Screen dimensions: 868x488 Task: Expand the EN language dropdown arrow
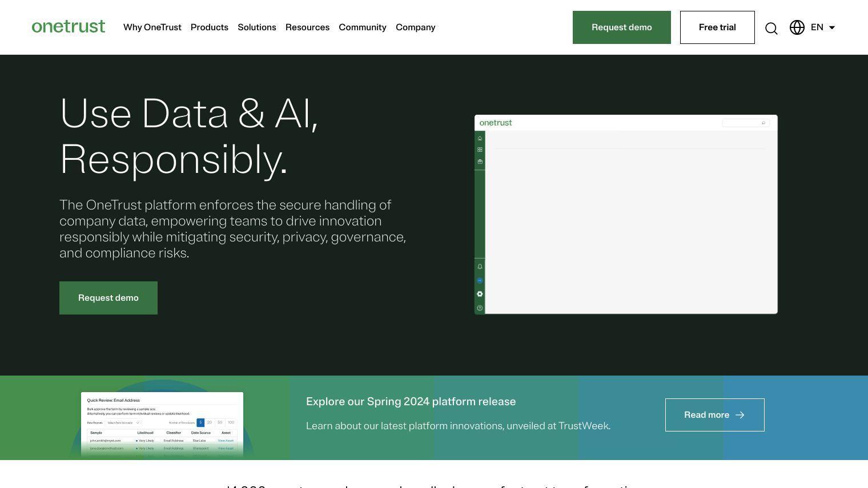click(x=832, y=27)
